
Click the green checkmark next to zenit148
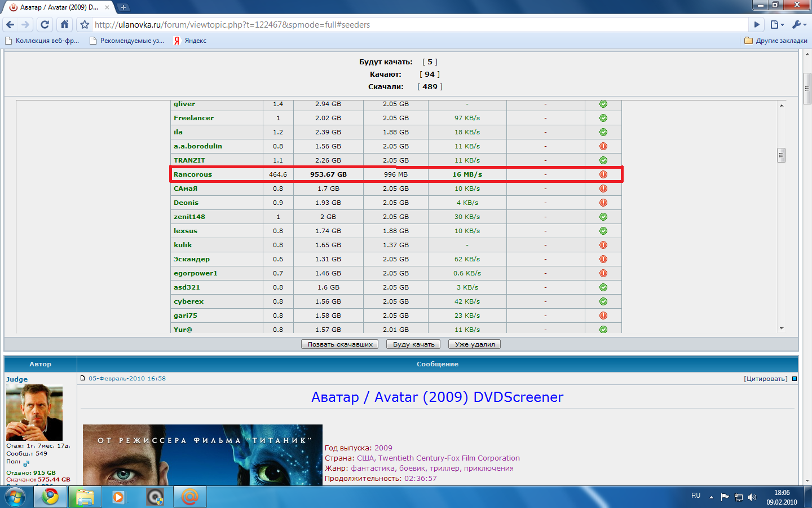(603, 216)
